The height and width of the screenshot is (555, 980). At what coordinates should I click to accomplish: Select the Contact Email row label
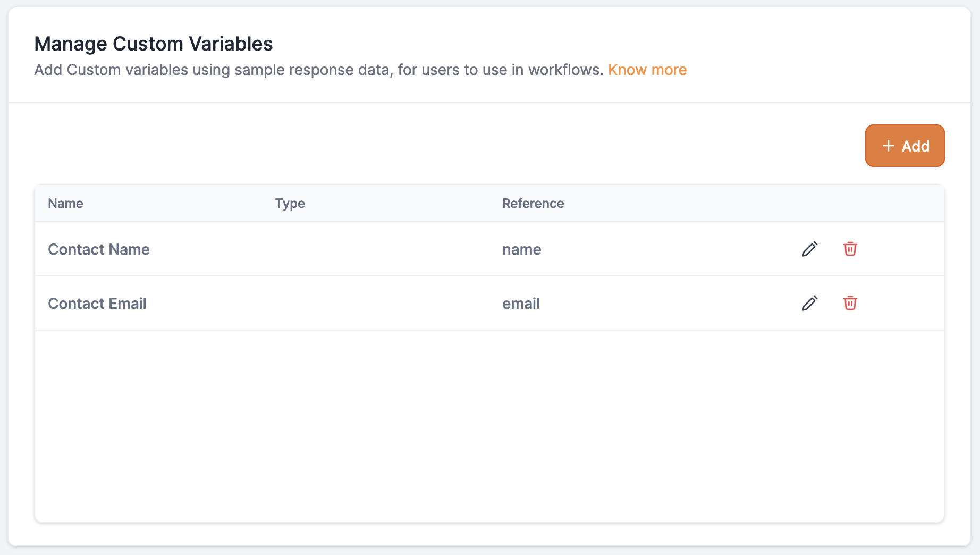click(97, 304)
